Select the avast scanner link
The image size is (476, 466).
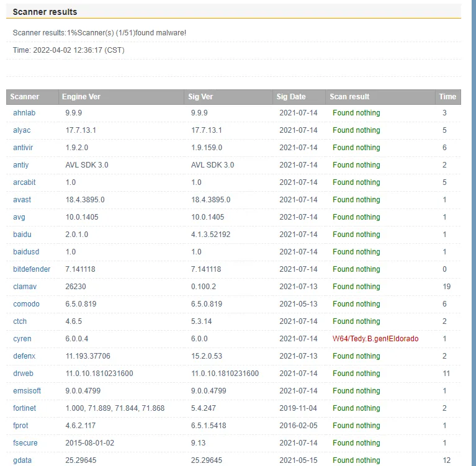tap(22, 200)
